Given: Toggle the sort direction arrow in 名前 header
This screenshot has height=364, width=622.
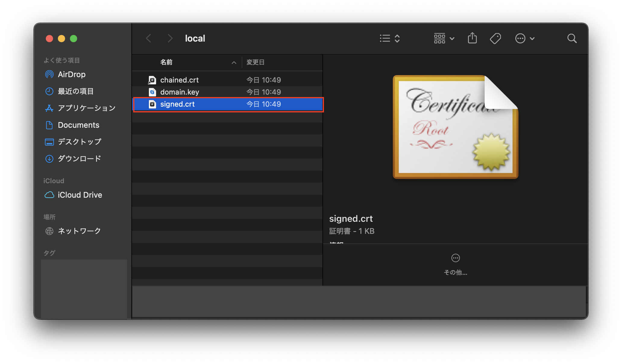Looking at the screenshot, I should tap(234, 63).
